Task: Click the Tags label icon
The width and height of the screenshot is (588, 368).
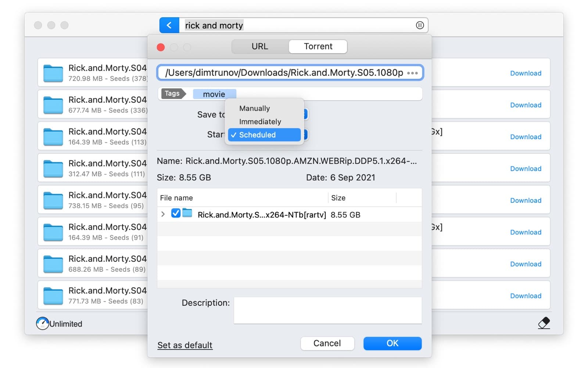Action: 173,93
